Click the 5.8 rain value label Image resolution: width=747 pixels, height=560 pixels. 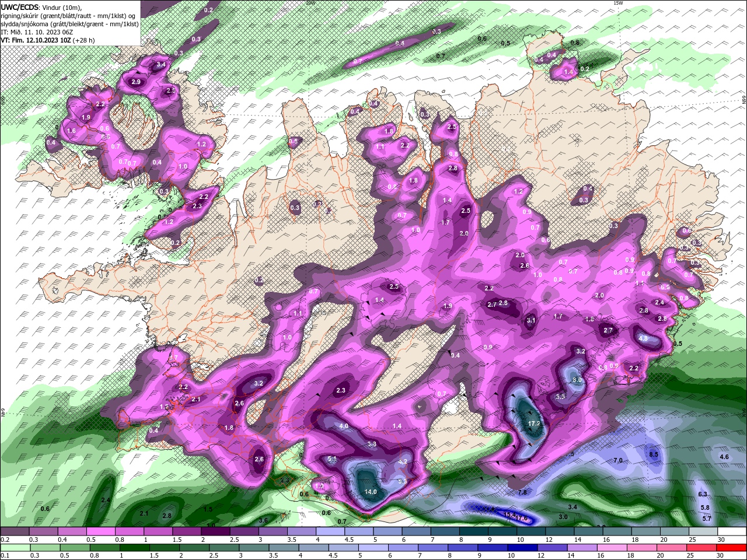click(705, 508)
